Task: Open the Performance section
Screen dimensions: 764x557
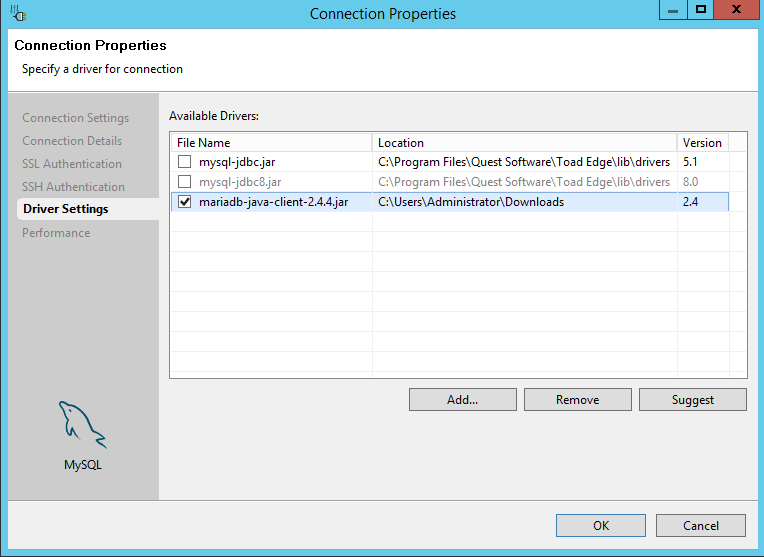Action: [x=56, y=233]
